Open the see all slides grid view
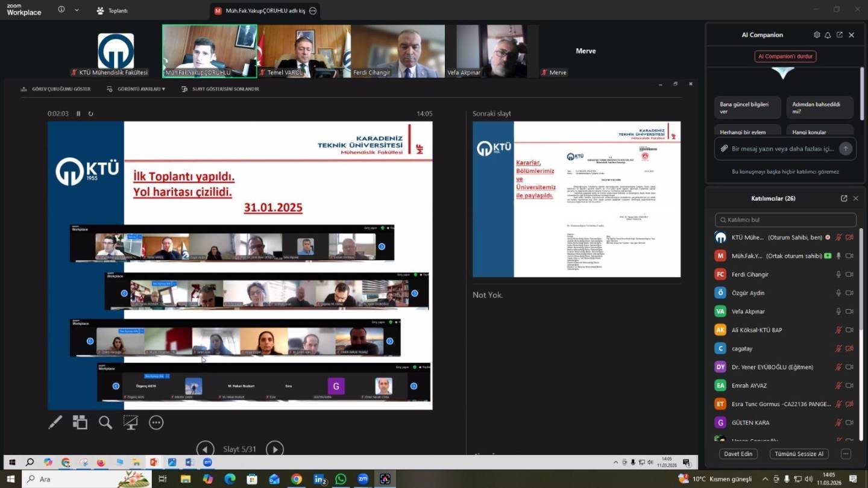The image size is (868, 488). point(80,423)
